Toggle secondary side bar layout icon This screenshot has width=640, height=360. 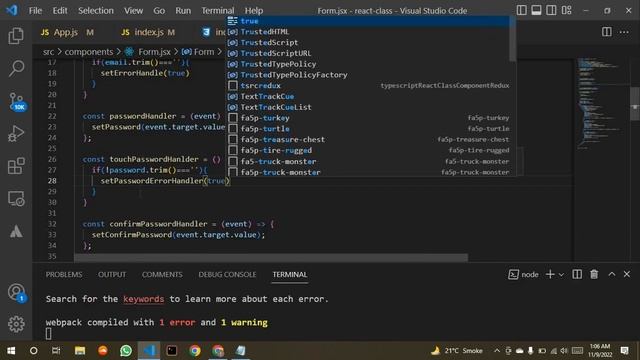point(551,10)
